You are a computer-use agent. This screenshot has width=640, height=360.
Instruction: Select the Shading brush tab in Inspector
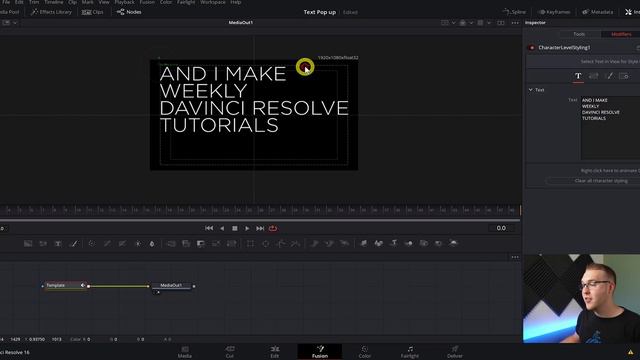click(609, 76)
